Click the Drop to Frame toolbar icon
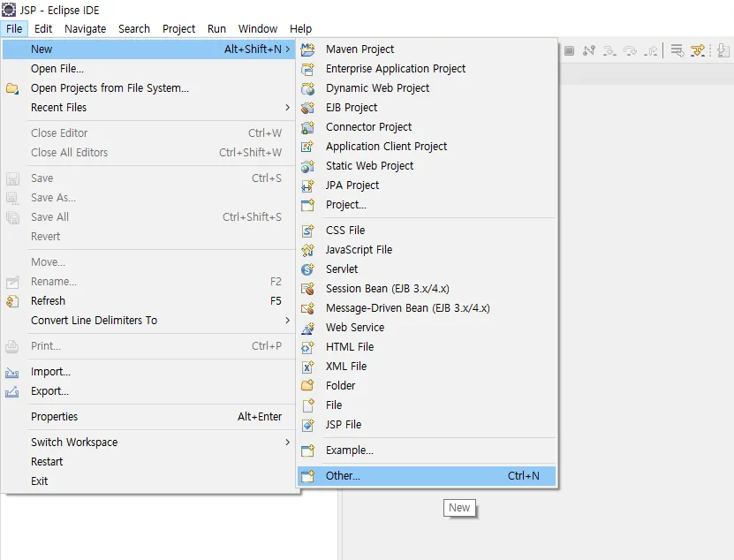The height and width of the screenshot is (560, 734). [677, 50]
